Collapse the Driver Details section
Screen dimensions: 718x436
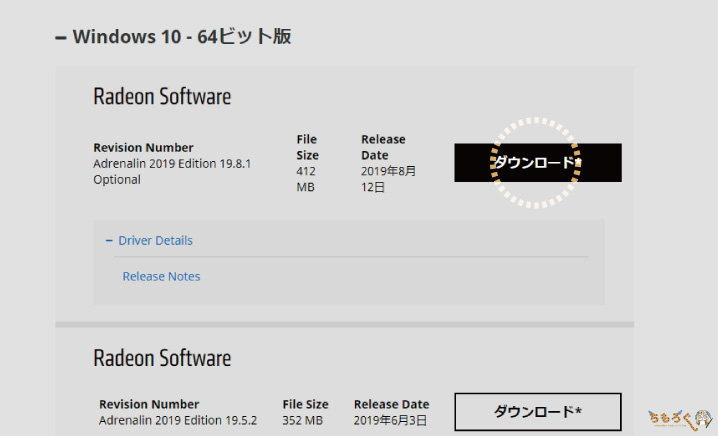pos(149,240)
